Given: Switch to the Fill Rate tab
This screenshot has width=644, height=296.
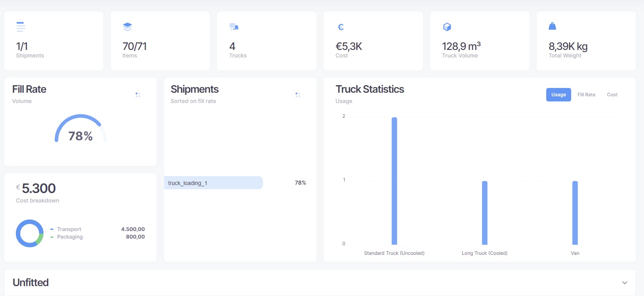Looking at the screenshot, I should click(586, 95).
